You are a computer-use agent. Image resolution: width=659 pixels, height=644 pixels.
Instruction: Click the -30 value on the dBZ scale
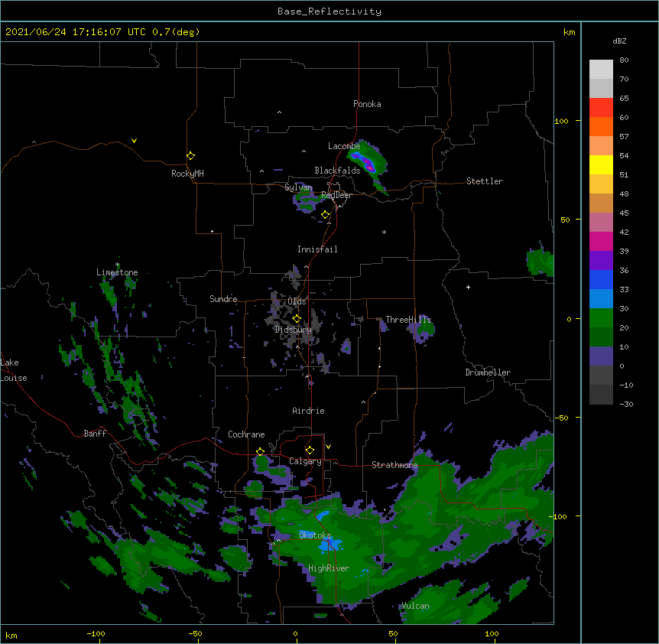[x=626, y=404]
